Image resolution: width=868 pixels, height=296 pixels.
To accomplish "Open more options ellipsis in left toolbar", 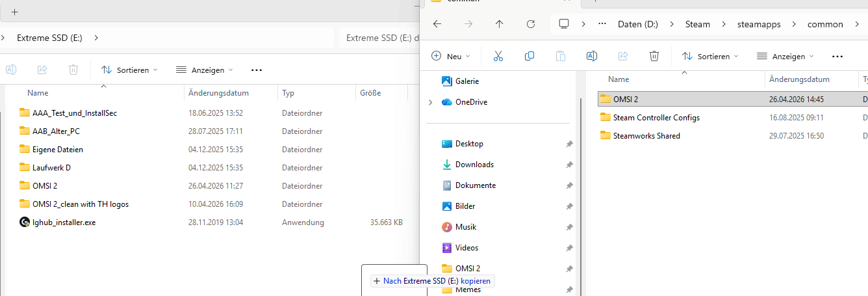I will [x=256, y=70].
